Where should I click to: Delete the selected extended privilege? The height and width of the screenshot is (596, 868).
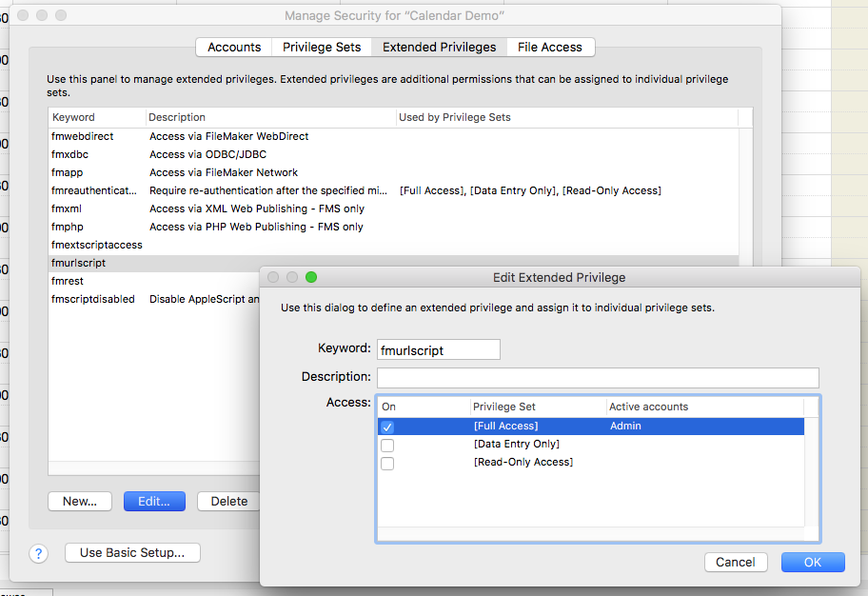(228, 501)
